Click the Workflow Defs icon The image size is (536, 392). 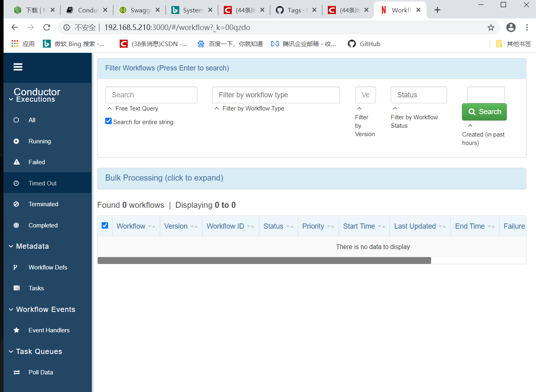coord(16,267)
